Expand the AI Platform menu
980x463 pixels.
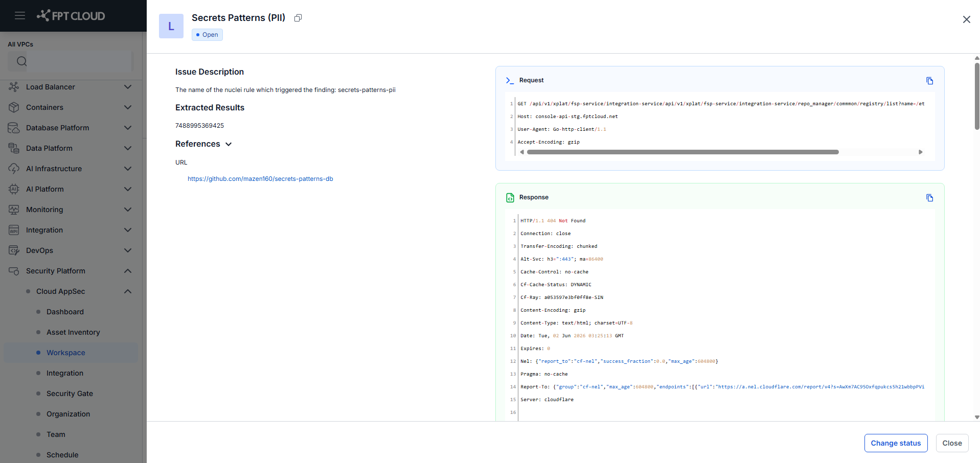coord(128,189)
